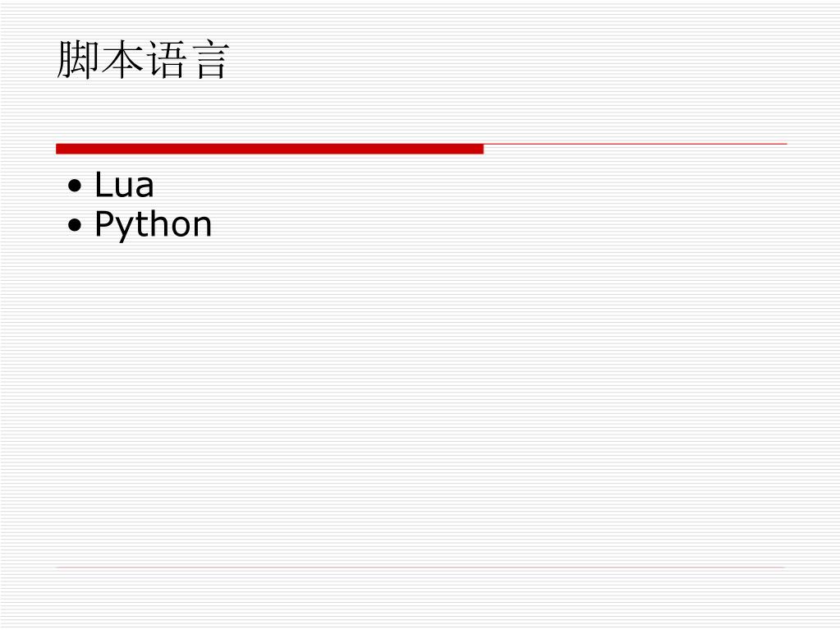Click the letter P in Python

[104, 223]
